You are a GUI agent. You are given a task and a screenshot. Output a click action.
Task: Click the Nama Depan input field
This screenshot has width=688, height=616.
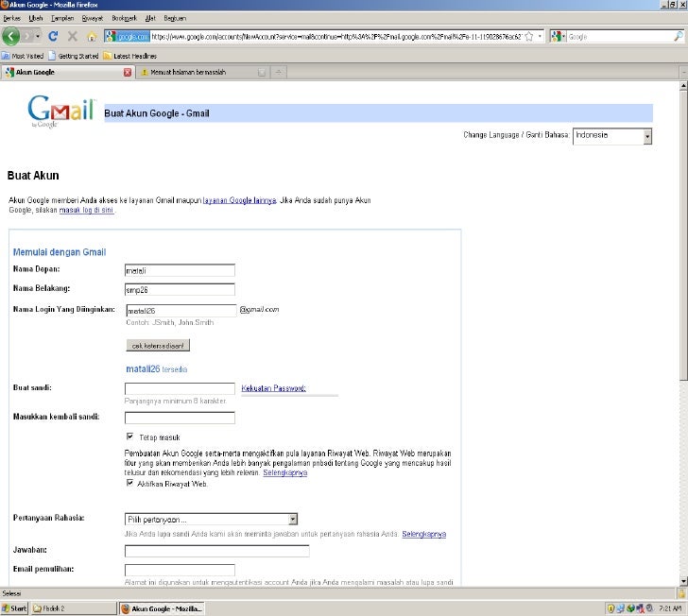(180, 270)
